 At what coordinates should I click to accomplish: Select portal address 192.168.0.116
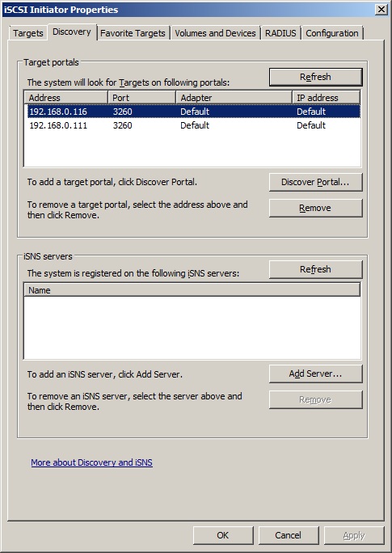click(x=58, y=112)
